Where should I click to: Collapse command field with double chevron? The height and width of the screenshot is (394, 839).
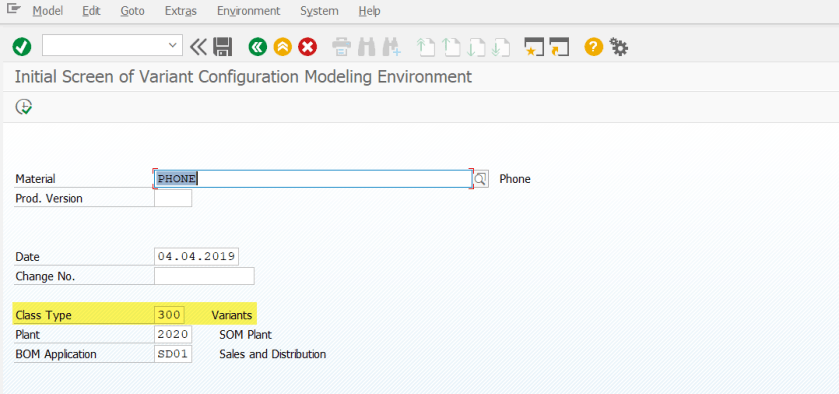coord(198,47)
